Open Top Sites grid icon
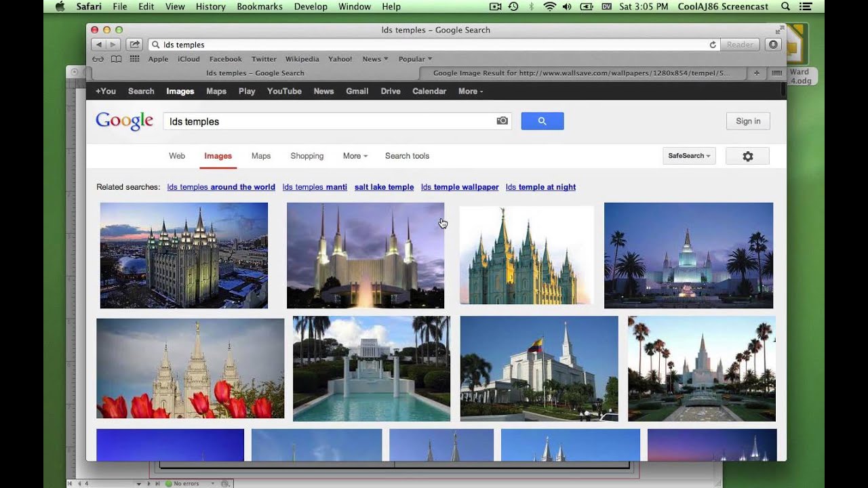 tap(134, 59)
